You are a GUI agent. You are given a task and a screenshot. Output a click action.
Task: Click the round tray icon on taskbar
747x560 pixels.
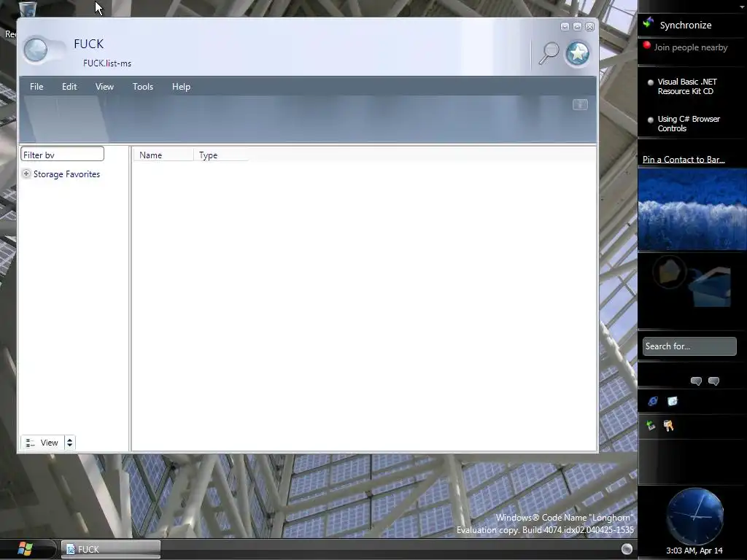pyautogui.click(x=627, y=549)
